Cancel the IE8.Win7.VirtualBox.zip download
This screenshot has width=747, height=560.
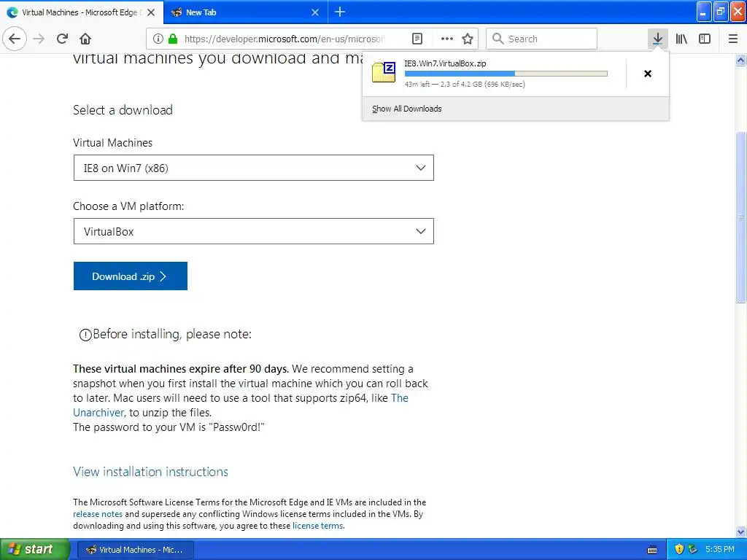[x=648, y=74]
